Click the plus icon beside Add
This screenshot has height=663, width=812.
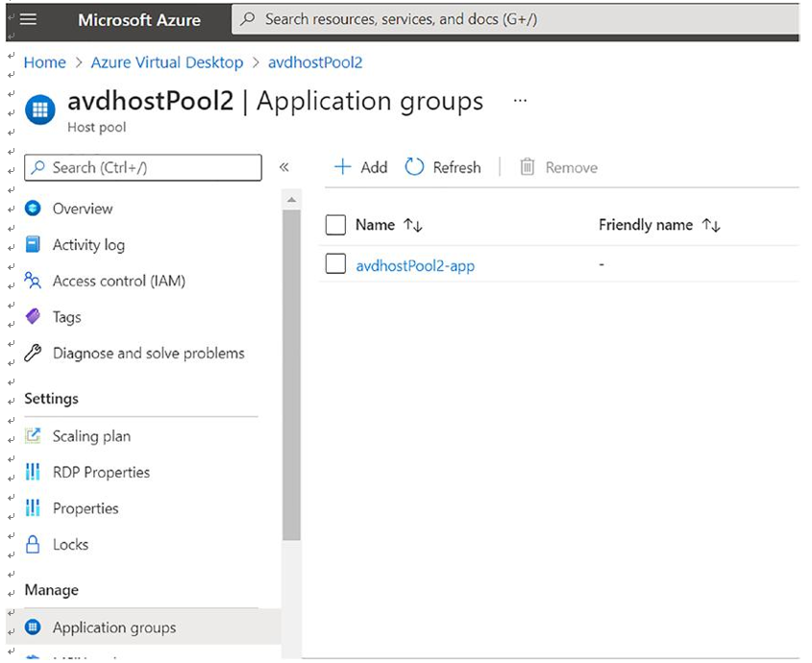342,167
